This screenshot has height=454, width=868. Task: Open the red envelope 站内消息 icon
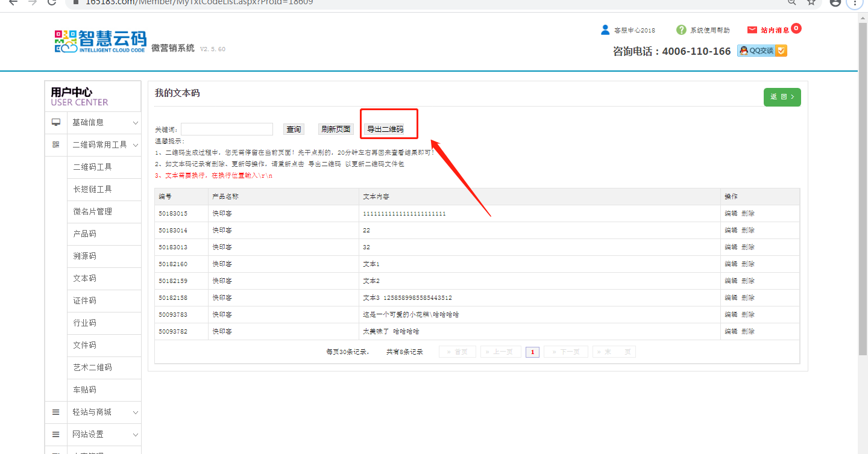(x=752, y=30)
